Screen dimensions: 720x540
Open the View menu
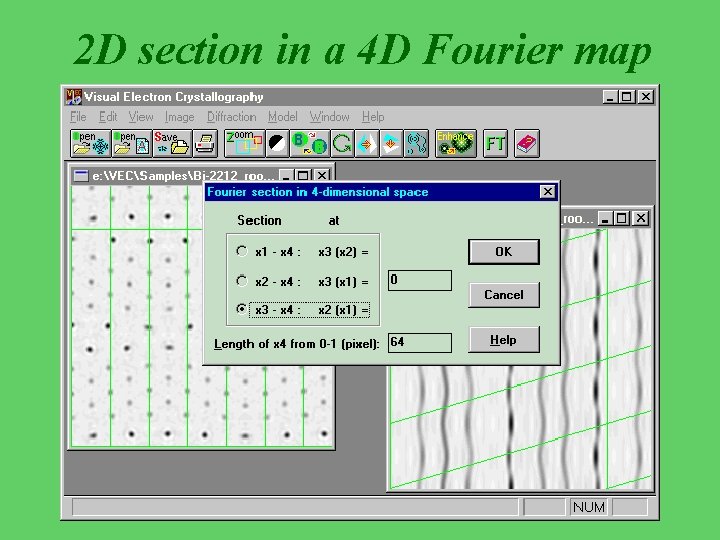(141, 117)
